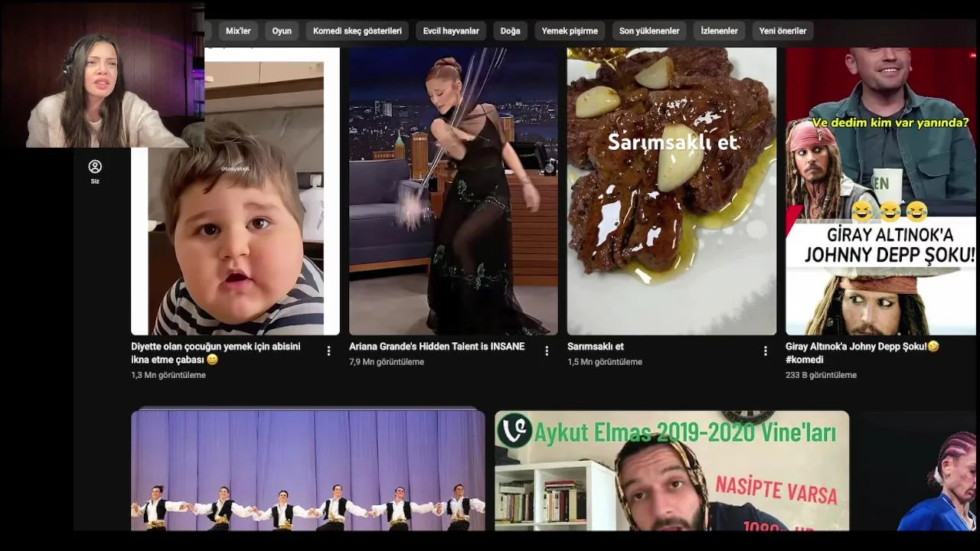The height and width of the screenshot is (551, 980).
Task: Select the Son yüklenenler filter chip
Action: click(649, 31)
